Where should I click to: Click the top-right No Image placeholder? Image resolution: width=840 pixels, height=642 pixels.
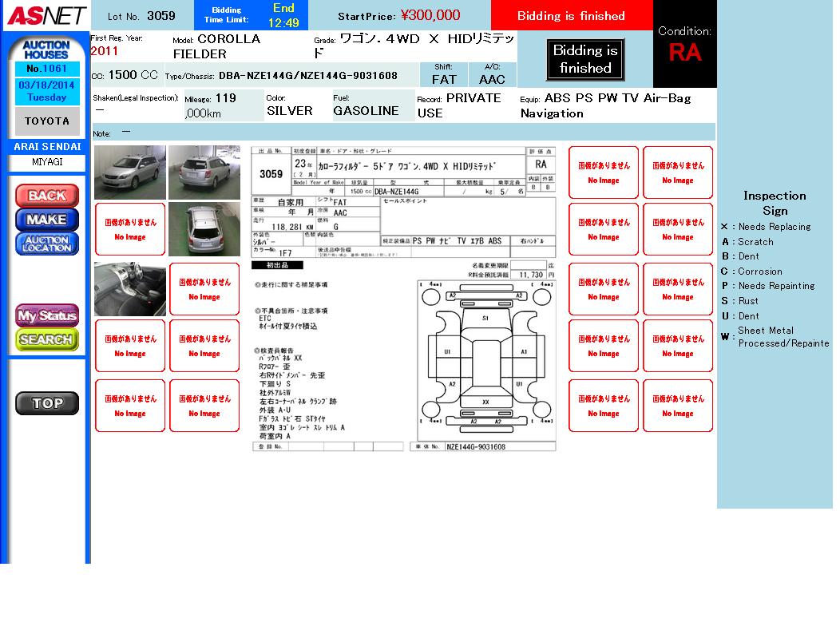(x=678, y=172)
